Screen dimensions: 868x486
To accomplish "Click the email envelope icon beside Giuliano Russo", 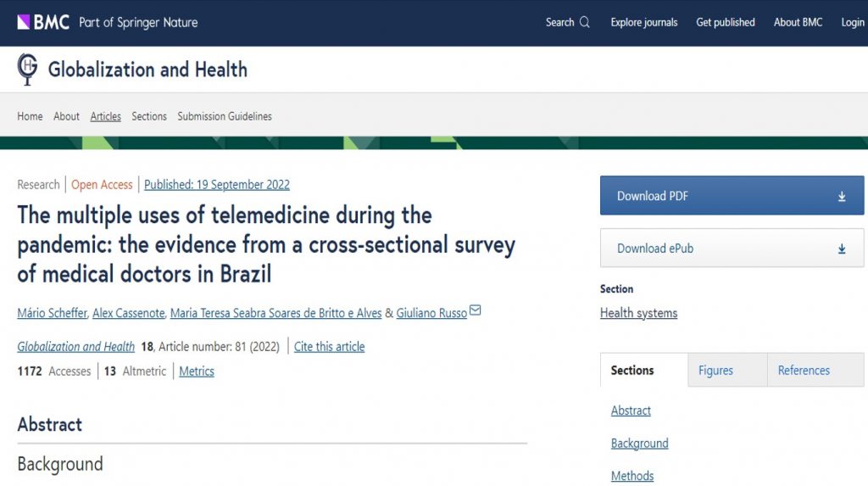I will coord(476,311).
